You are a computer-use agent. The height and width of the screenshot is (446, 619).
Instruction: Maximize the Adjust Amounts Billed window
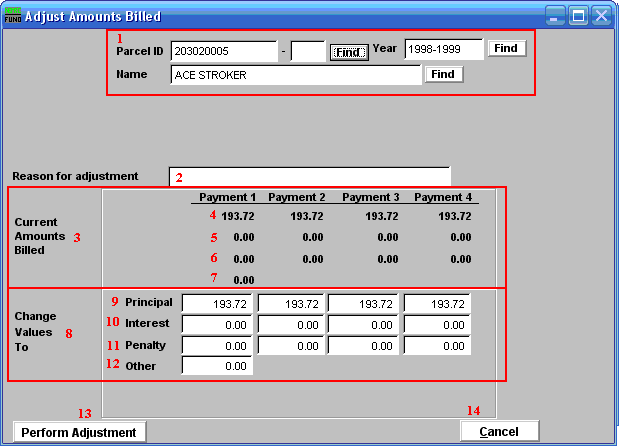coord(578,15)
